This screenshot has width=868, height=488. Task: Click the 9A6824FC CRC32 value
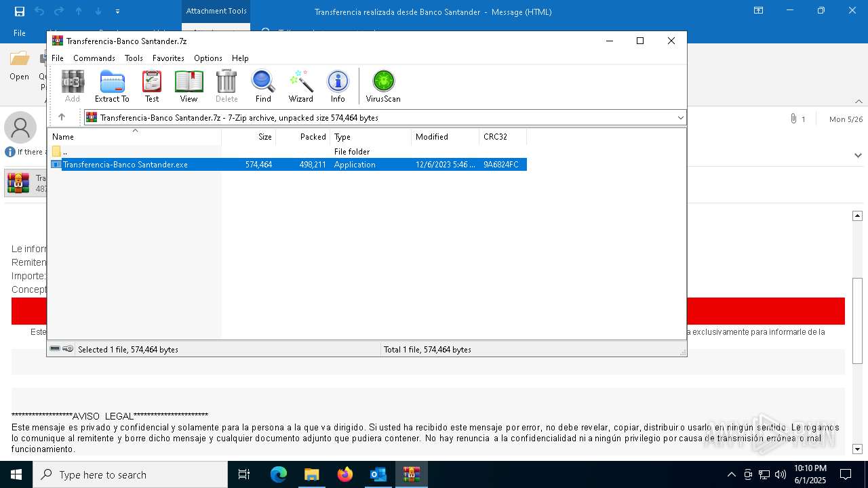501,165
